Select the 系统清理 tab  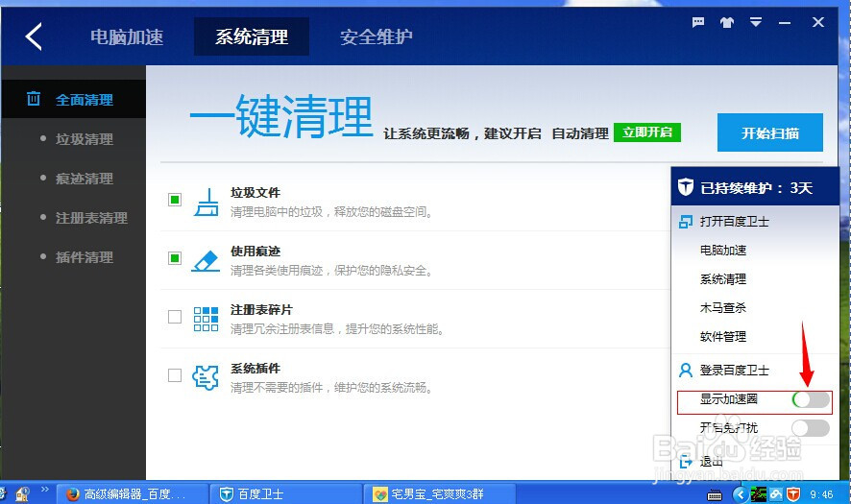252,36
